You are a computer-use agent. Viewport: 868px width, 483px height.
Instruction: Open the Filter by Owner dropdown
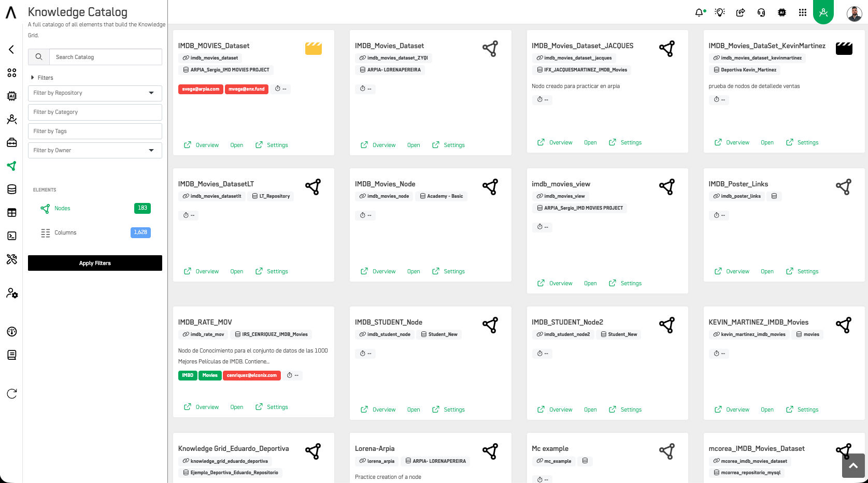tap(95, 151)
